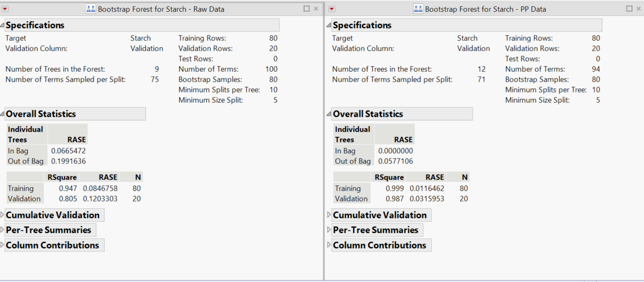Close the Raw Data report window

coord(316,9)
